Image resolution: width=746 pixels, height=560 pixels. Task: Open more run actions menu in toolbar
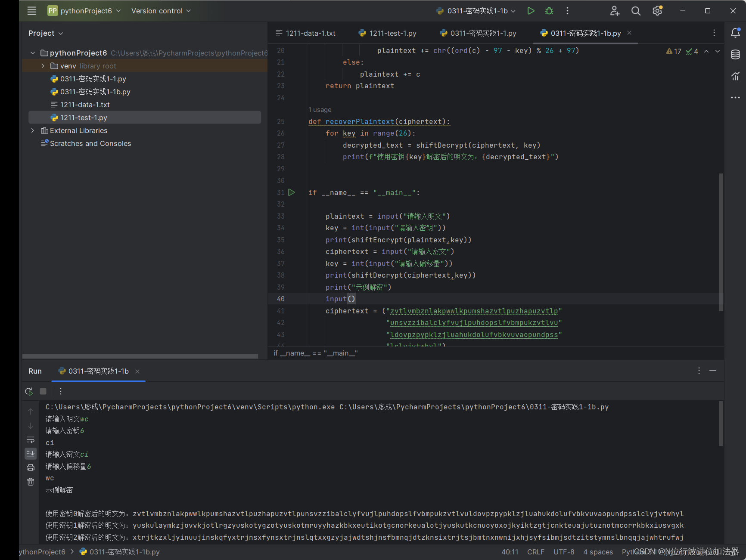tap(567, 11)
